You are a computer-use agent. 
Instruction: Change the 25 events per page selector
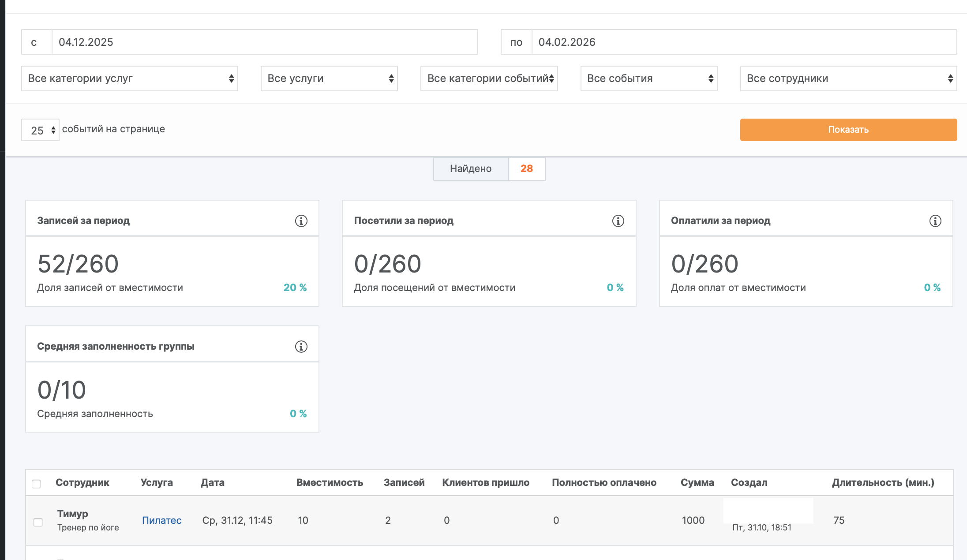pos(40,130)
